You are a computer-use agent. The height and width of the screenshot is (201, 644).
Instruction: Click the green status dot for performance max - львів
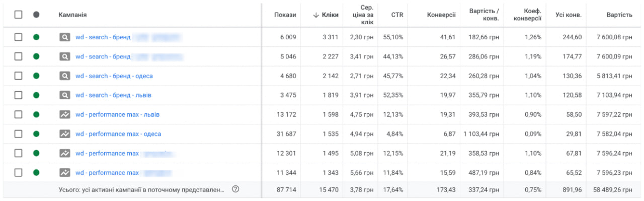pos(36,114)
